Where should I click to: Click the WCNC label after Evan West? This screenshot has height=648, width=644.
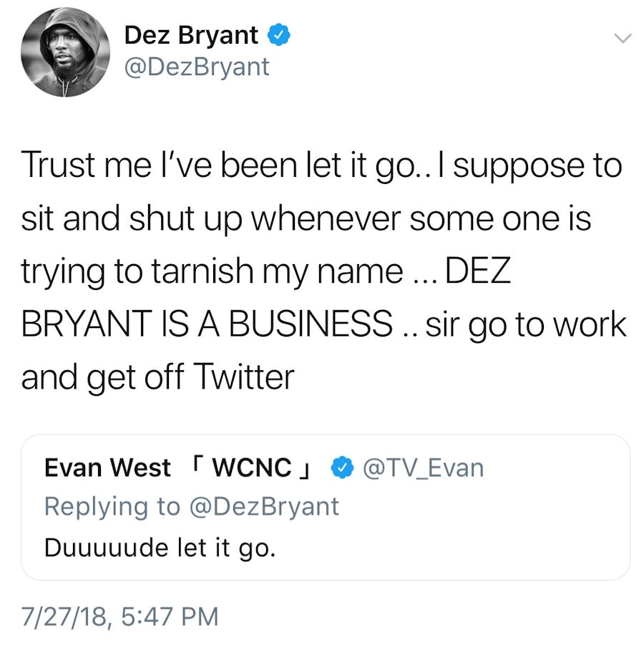[x=253, y=468]
